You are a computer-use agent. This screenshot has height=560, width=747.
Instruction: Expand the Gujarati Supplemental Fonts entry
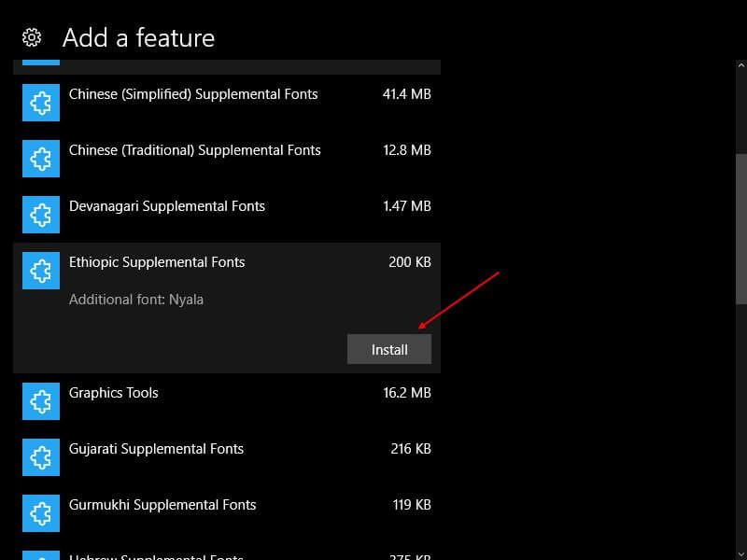click(227, 457)
